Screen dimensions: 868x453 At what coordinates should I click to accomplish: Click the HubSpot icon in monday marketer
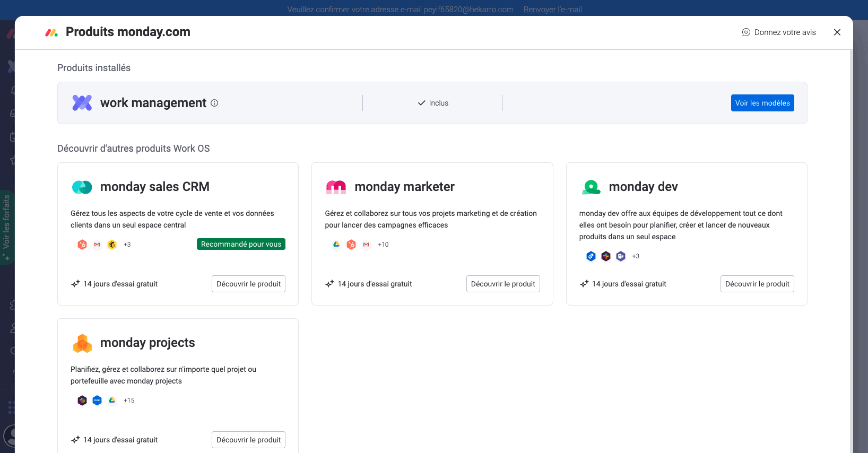[x=351, y=245]
